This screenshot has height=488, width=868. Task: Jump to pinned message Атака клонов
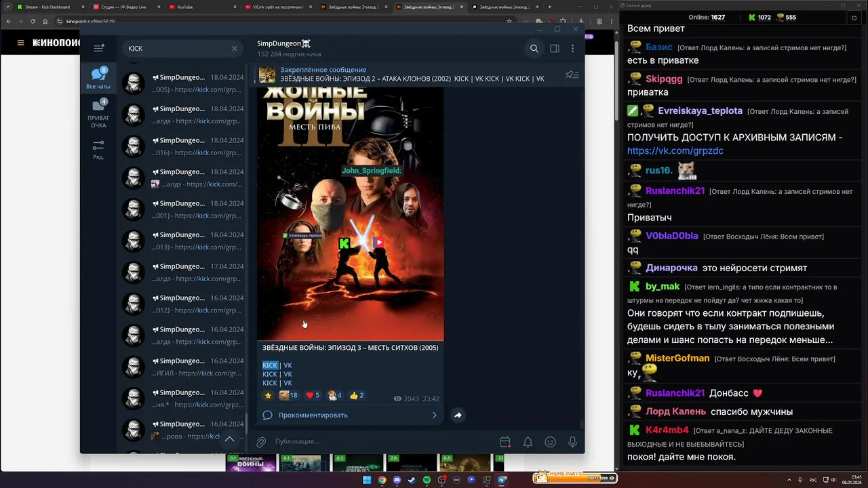tap(412, 75)
